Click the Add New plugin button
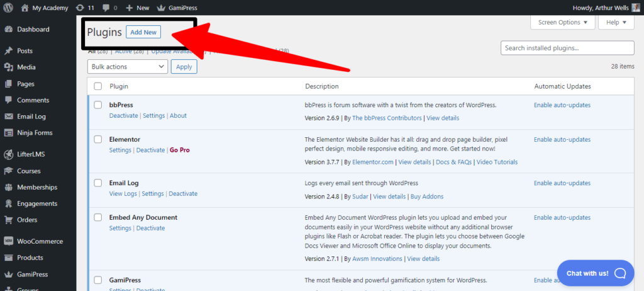 (x=143, y=32)
